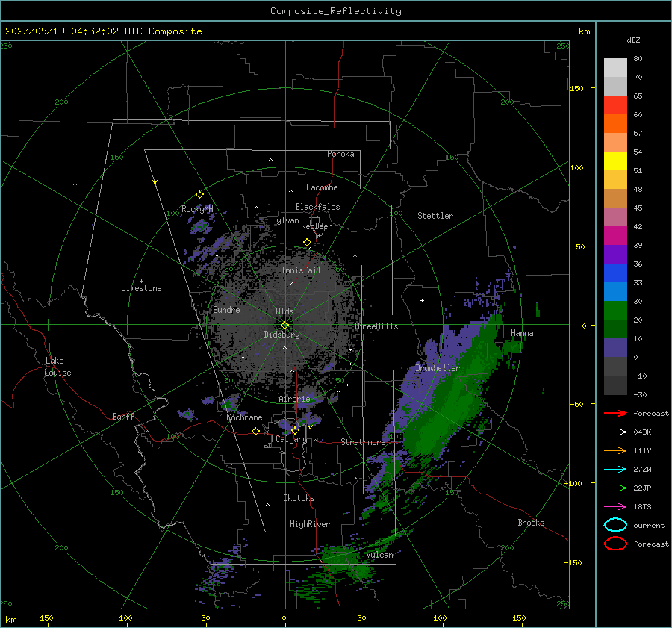Click the 'Innisfail' city label
This screenshot has width=672, height=628.
[x=301, y=270]
